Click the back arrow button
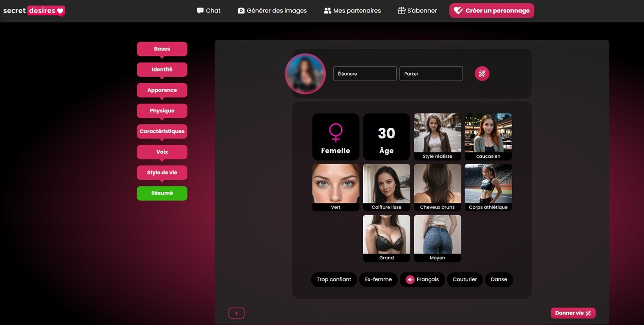The image size is (644, 325). [236, 313]
